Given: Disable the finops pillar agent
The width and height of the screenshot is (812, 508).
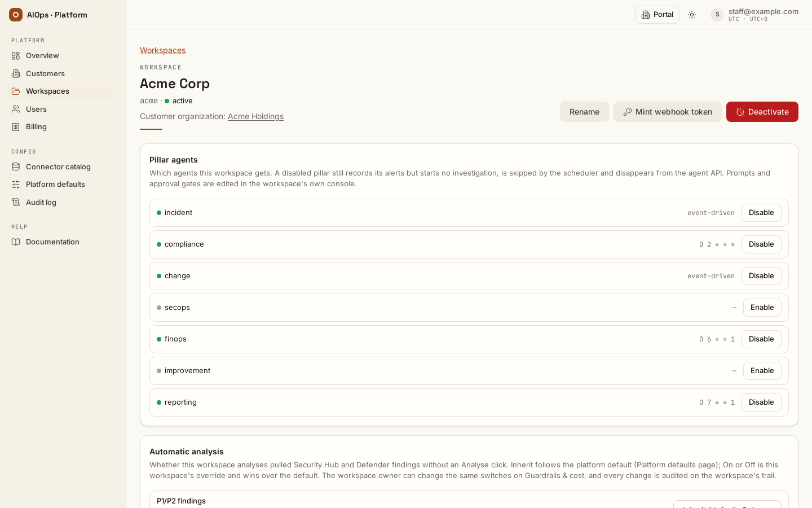Looking at the screenshot, I should pos(761,339).
